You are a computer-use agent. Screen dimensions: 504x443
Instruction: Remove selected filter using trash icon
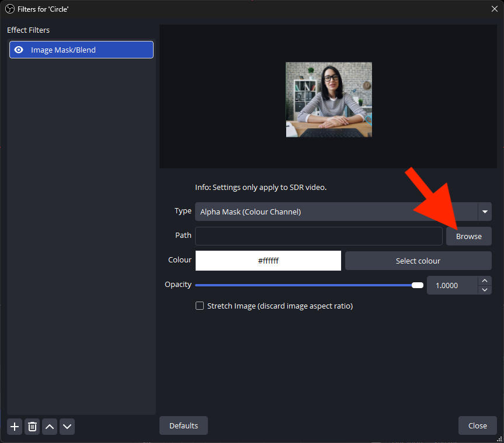[x=32, y=427]
